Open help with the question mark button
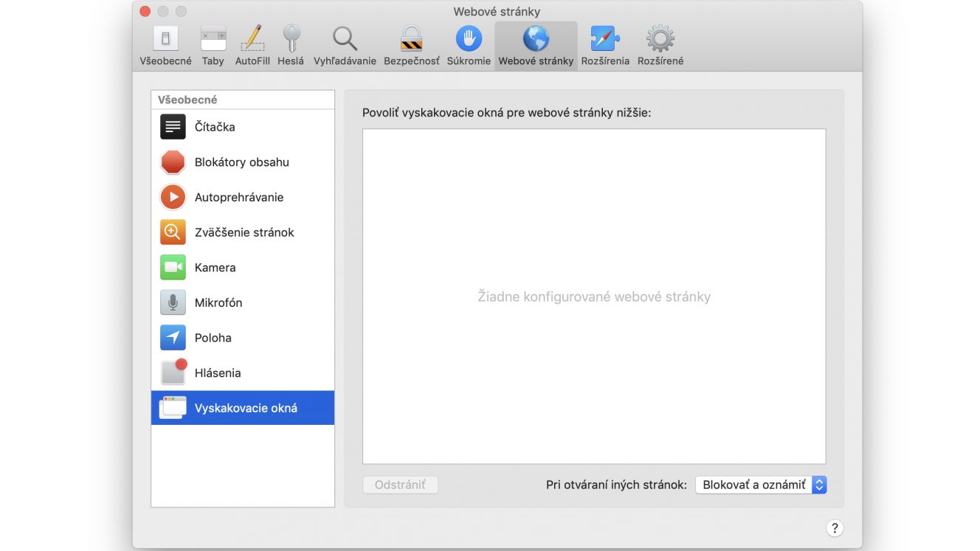 (x=835, y=527)
